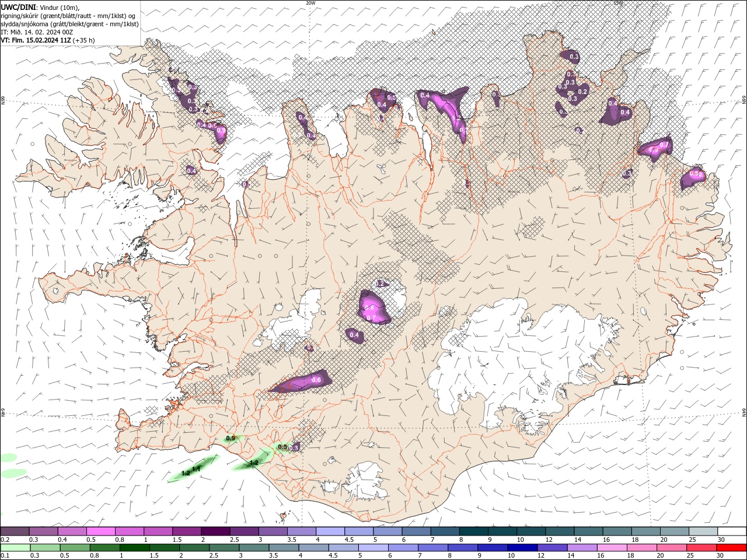
Task: Click the green 0.9 rain value label
Action: point(231,438)
